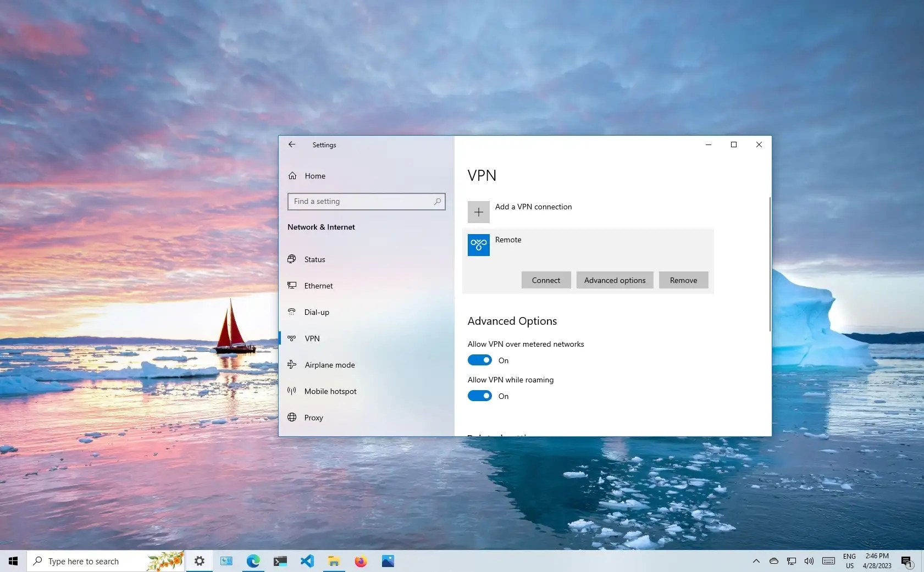
Task: Click the plus icon to add a VPN connection
Action: point(478,212)
